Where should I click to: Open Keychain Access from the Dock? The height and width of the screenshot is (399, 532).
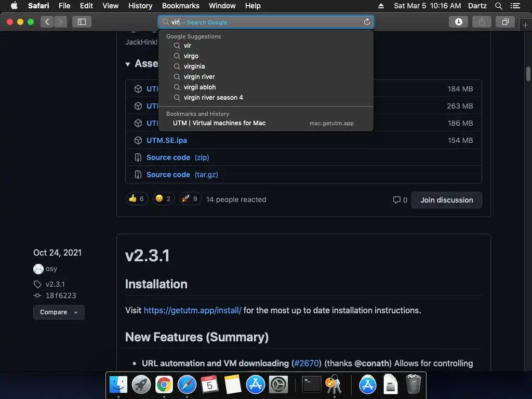click(334, 385)
